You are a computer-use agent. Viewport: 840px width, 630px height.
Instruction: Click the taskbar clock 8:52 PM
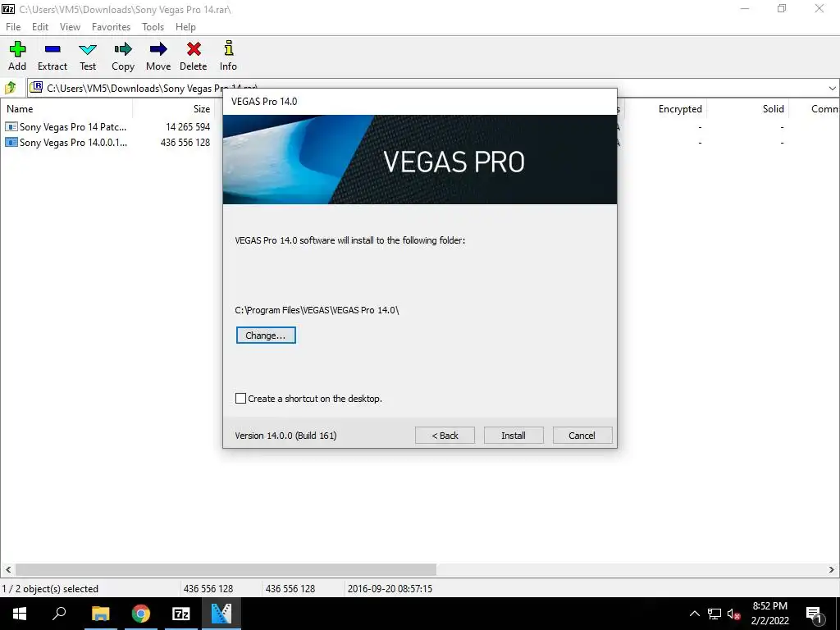(x=769, y=606)
